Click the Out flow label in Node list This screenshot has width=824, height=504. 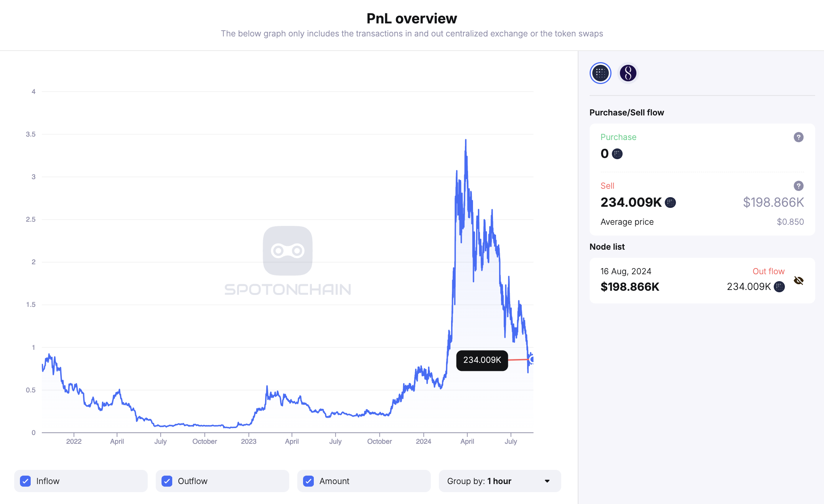(768, 271)
